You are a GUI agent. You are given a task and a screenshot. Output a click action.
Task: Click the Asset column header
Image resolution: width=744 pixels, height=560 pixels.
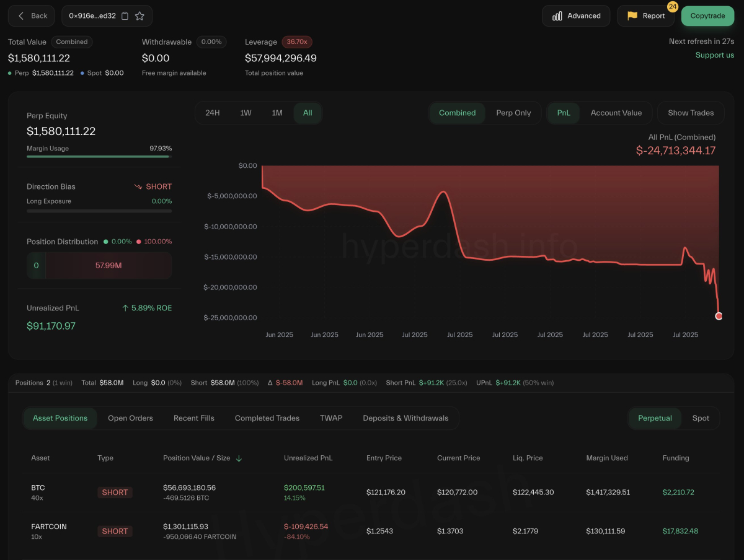point(40,458)
